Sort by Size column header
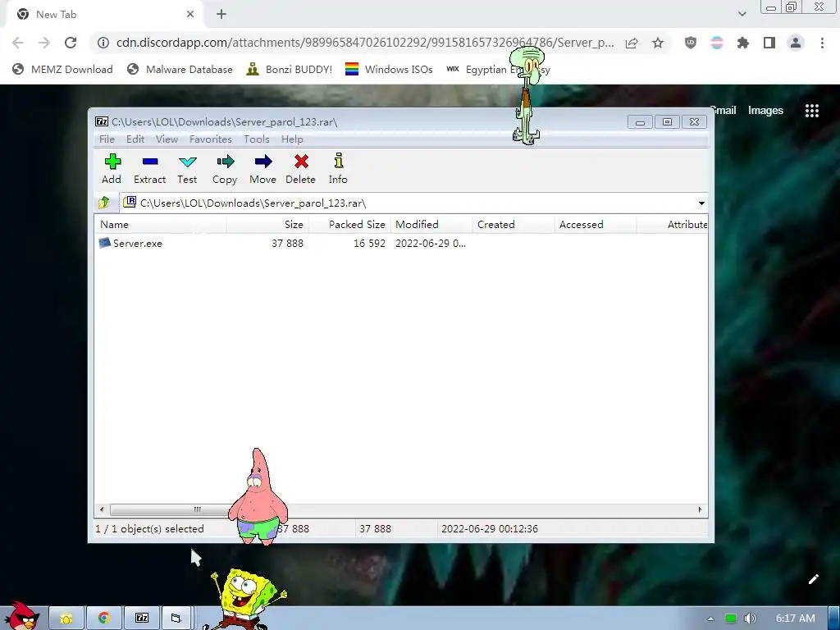This screenshot has width=840, height=630. (267, 225)
